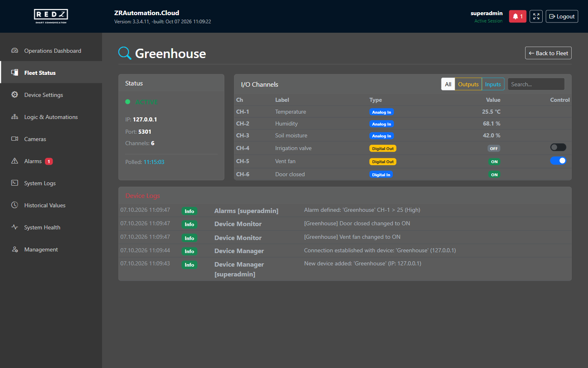Click the Historical Values clock icon
The image size is (588, 368).
pyautogui.click(x=15, y=205)
